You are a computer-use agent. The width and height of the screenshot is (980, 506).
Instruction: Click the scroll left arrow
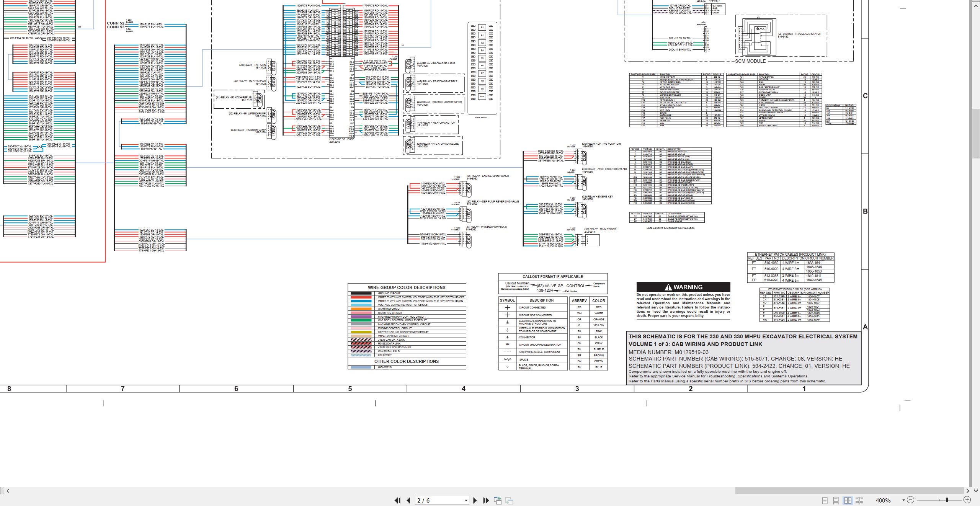[8, 490]
